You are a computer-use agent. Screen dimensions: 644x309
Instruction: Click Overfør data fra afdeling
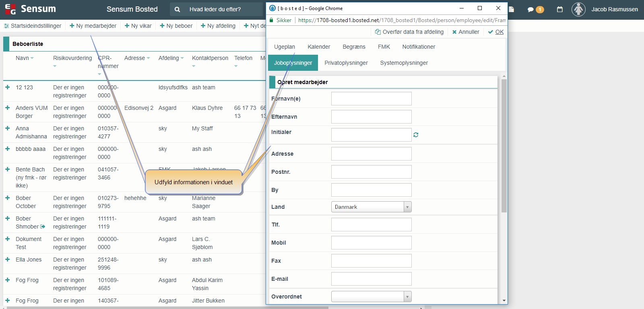(x=409, y=32)
